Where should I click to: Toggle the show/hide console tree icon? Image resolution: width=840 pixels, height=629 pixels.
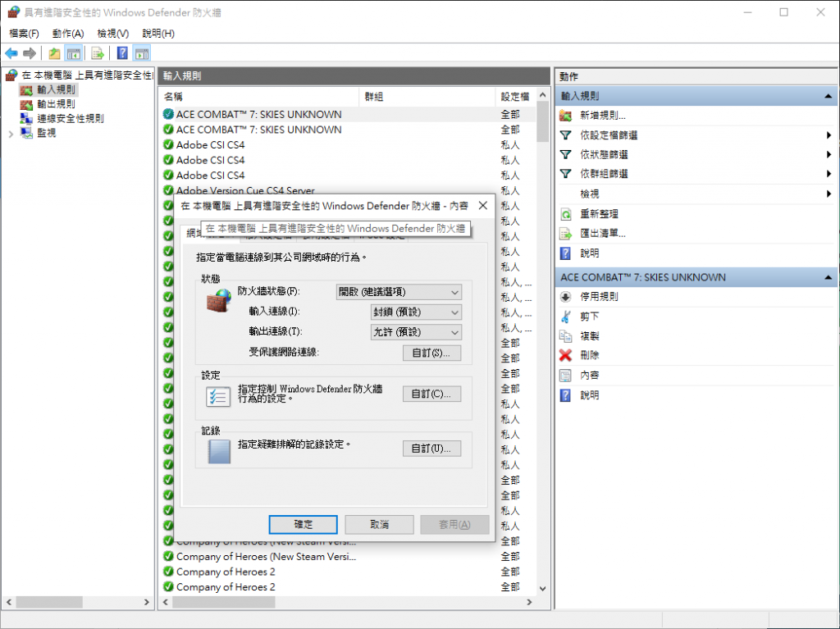73,53
